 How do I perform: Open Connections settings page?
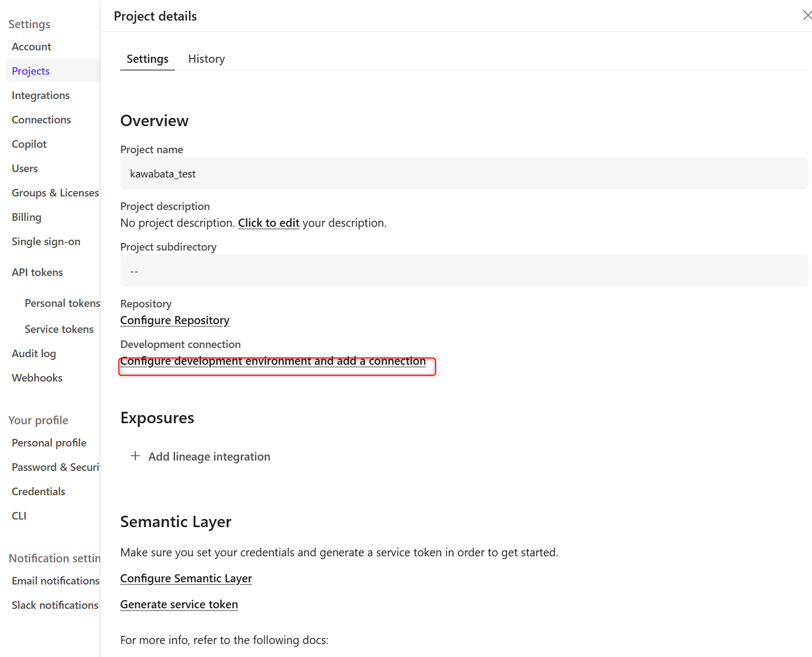point(41,120)
